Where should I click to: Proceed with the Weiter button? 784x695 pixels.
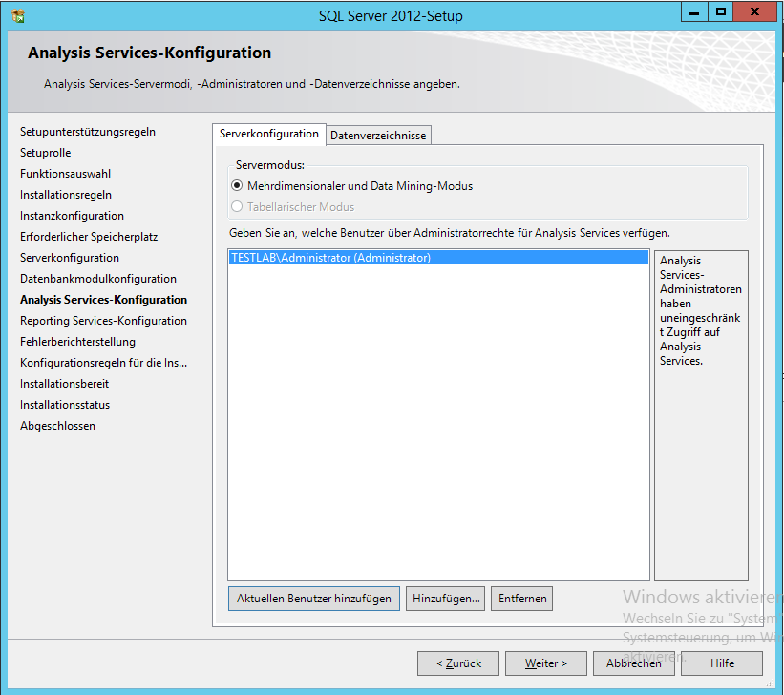546,663
